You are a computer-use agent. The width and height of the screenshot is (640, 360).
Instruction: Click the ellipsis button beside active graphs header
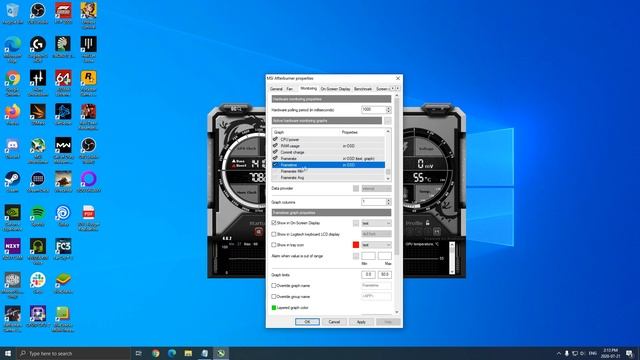tap(387, 120)
